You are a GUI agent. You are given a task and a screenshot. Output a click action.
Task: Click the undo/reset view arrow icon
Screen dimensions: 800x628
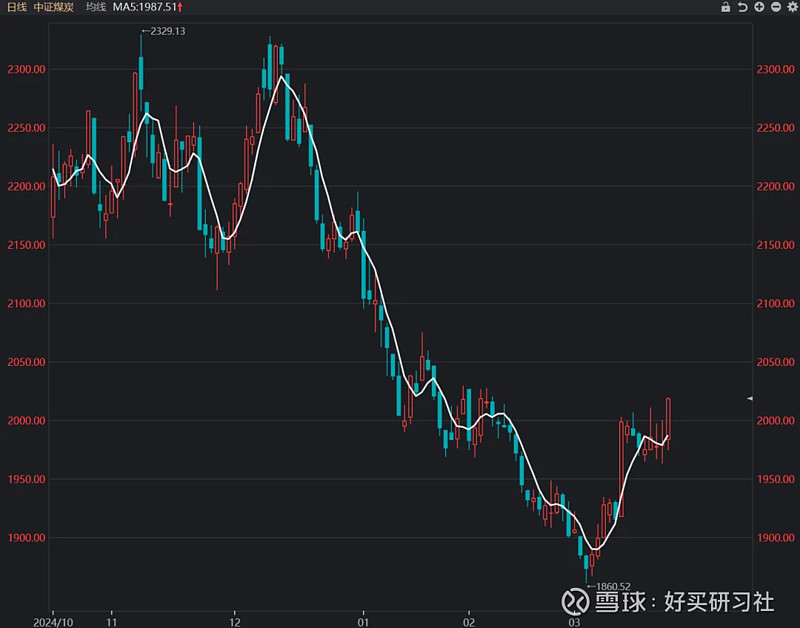click(742, 7)
